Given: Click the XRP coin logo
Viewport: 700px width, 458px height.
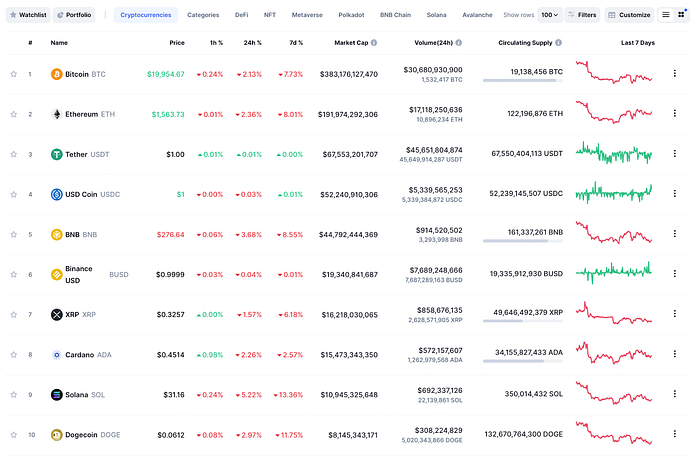Looking at the screenshot, I should [x=56, y=315].
